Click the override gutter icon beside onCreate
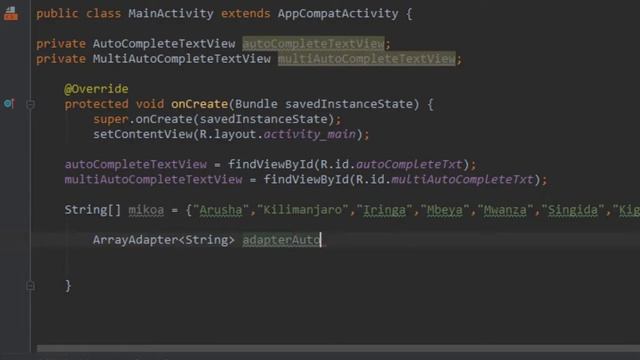This screenshot has height=360, width=640. click(9, 104)
